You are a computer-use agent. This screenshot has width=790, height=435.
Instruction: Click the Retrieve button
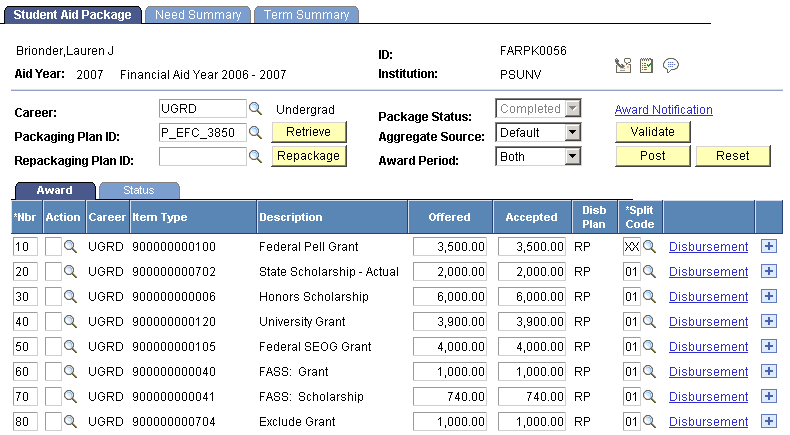(x=309, y=132)
